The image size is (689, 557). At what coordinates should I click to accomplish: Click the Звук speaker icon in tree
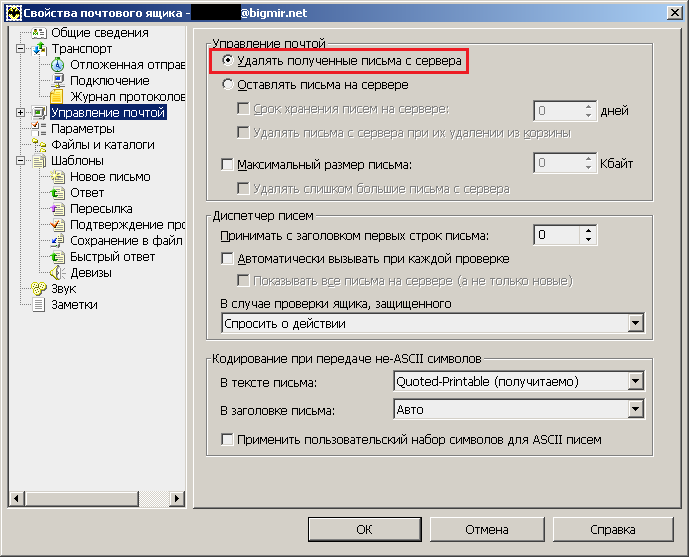[x=39, y=288]
